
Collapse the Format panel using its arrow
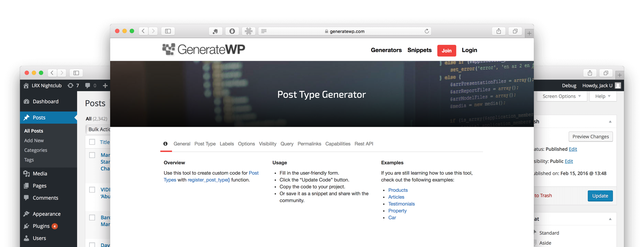(610, 219)
